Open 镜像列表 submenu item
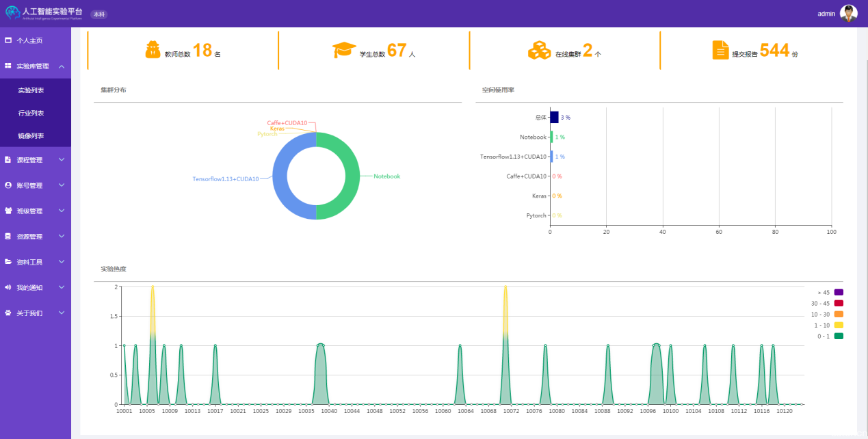This screenshot has width=868, height=439. [x=31, y=136]
